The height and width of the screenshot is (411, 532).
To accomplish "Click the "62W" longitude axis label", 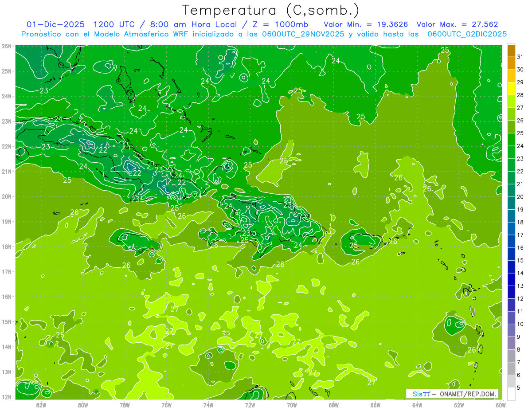I will point(458,405).
